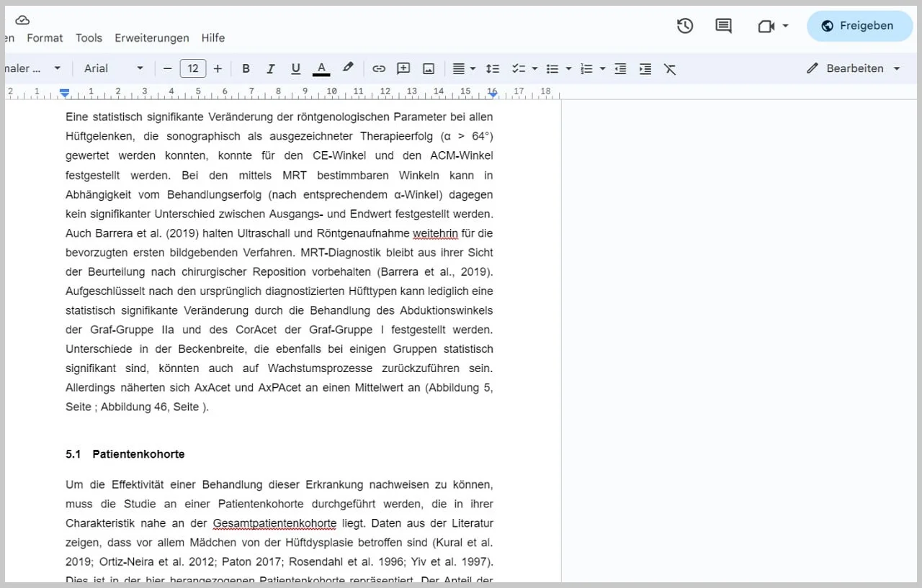Apply underline formatting
Image resolution: width=922 pixels, height=588 pixels.
295,68
